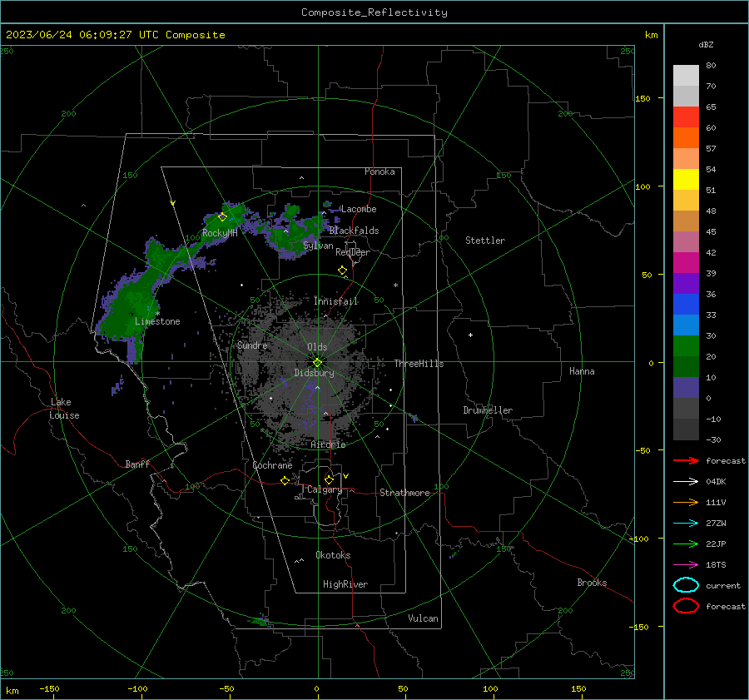This screenshot has width=749, height=700.
Task: Click the Sylvan label
Action: [x=318, y=246]
